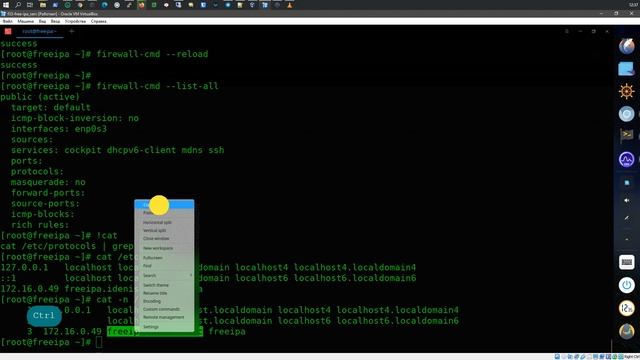Click 'public (active)' line
The height and width of the screenshot is (360, 640).
click(x=40, y=97)
